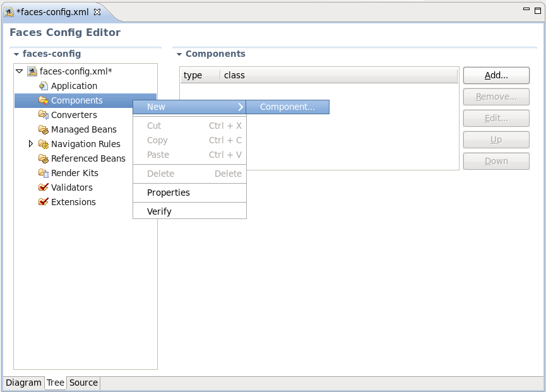Collapse the faces-config.xml tree node

[20, 71]
